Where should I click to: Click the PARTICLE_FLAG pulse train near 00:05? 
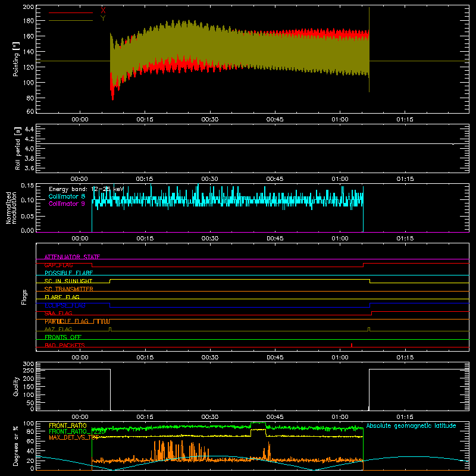tap(102, 321)
